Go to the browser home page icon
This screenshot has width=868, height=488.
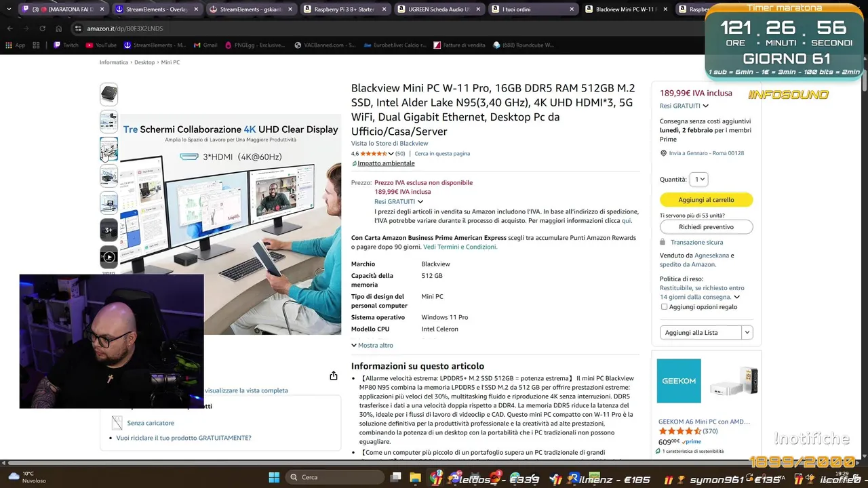[x=58, y=28]
